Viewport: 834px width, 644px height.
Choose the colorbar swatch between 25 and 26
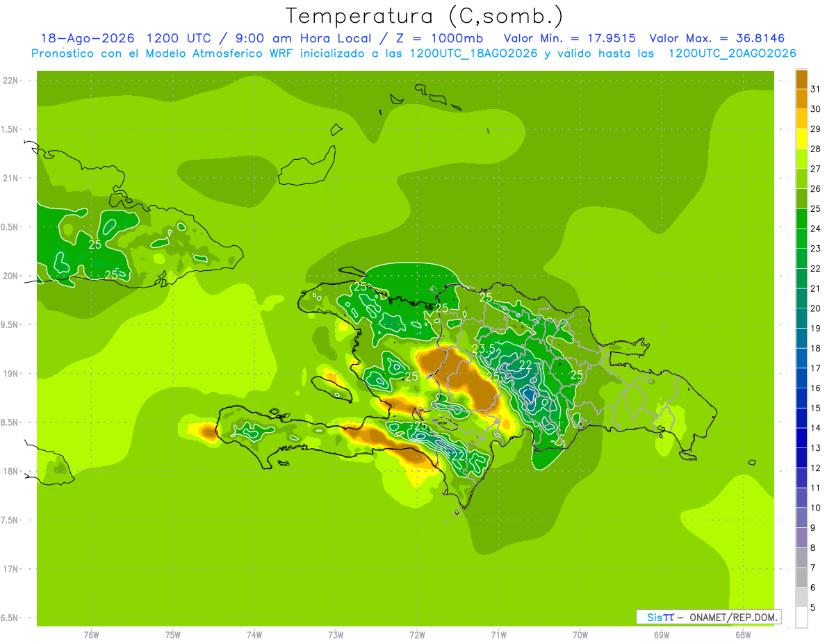coord(801,199)
